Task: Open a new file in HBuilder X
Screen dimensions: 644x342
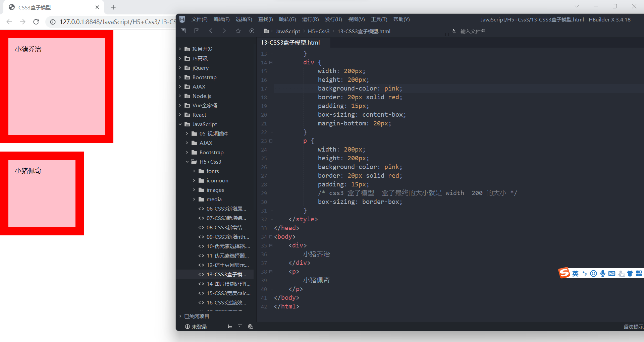Action: pyautogui.click(x=183, y=31)
